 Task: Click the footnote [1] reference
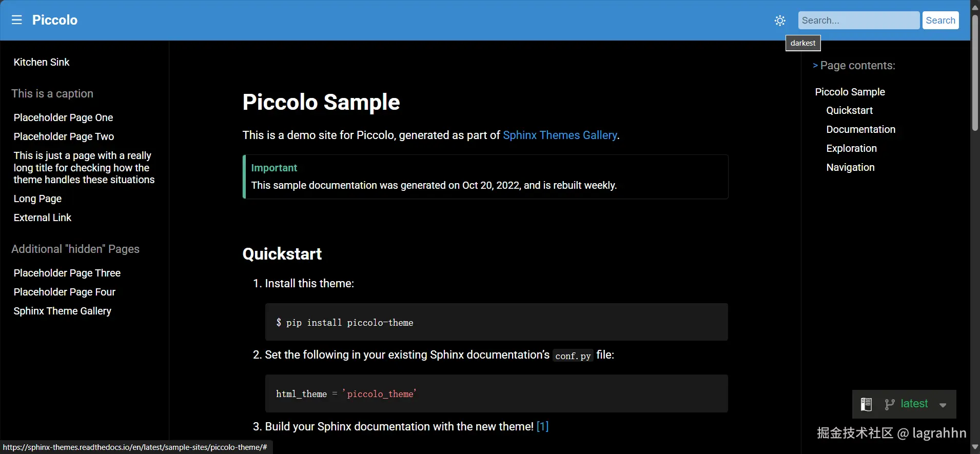[542, 426]
